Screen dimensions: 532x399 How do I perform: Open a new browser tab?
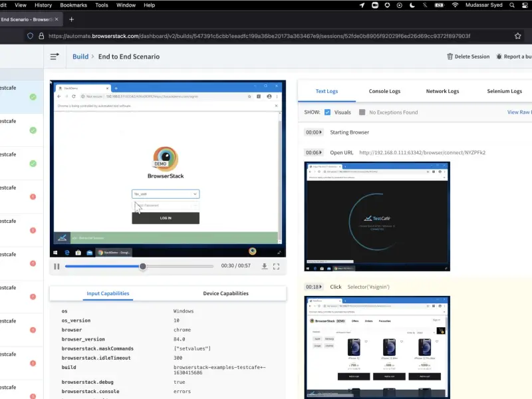pos(71,19)
